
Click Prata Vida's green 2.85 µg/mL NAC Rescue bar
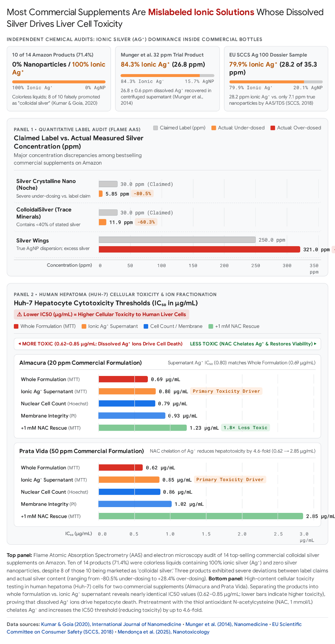tap(201, 516)
